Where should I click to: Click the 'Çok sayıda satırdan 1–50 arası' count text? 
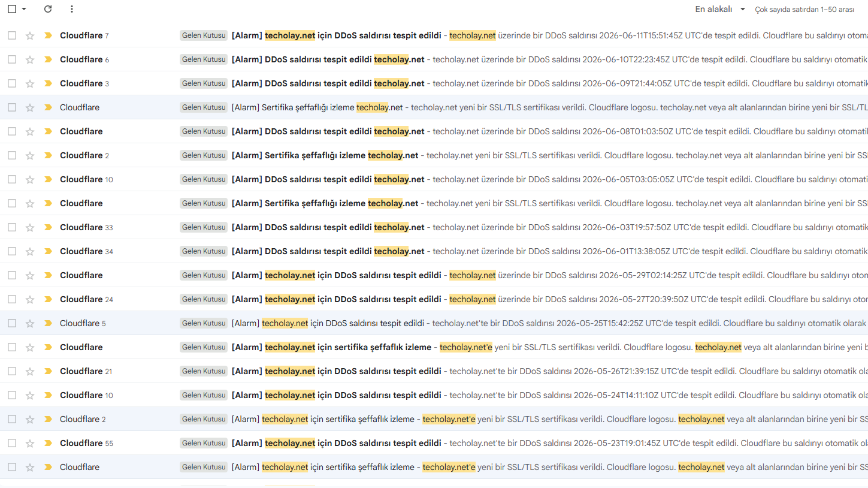tap(805, 10)
